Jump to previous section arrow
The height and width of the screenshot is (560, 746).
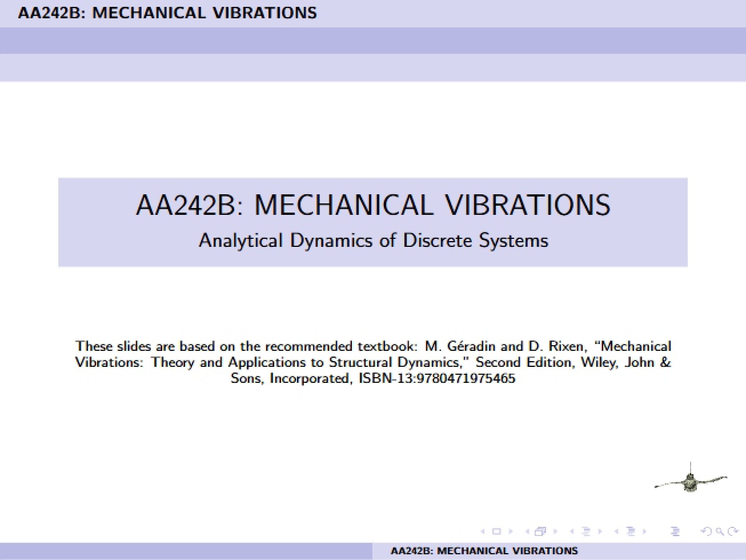point(616,531)
